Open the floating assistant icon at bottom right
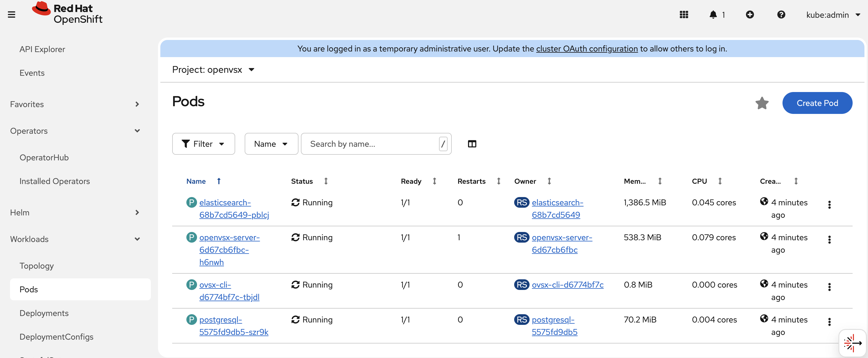 tap(852, 343)
